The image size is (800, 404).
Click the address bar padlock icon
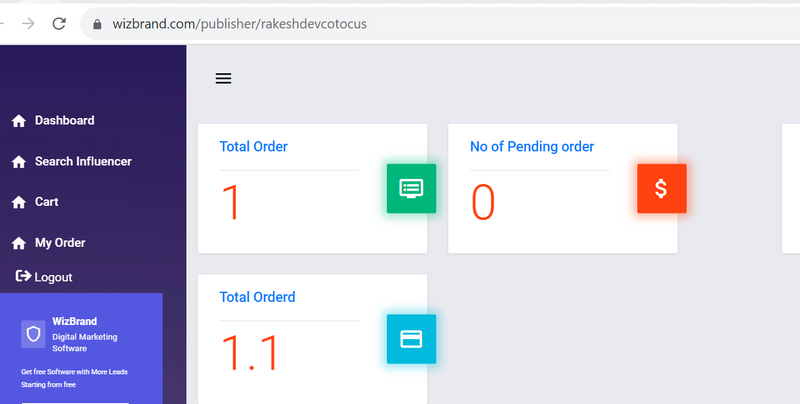click(97, 23)
